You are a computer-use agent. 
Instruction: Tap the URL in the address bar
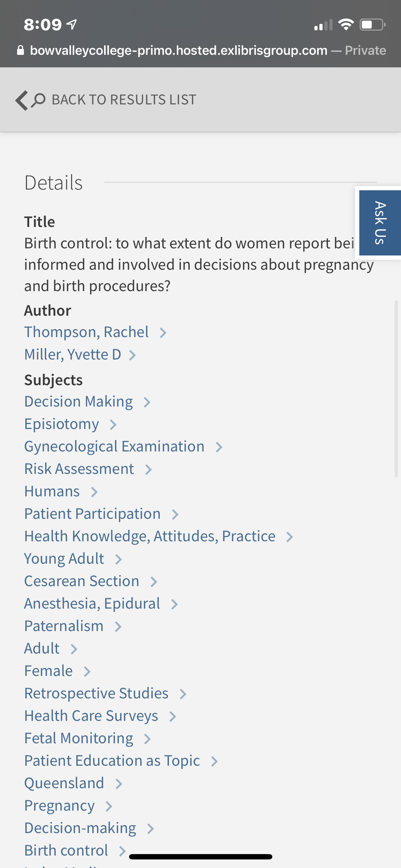pos(179,50)
